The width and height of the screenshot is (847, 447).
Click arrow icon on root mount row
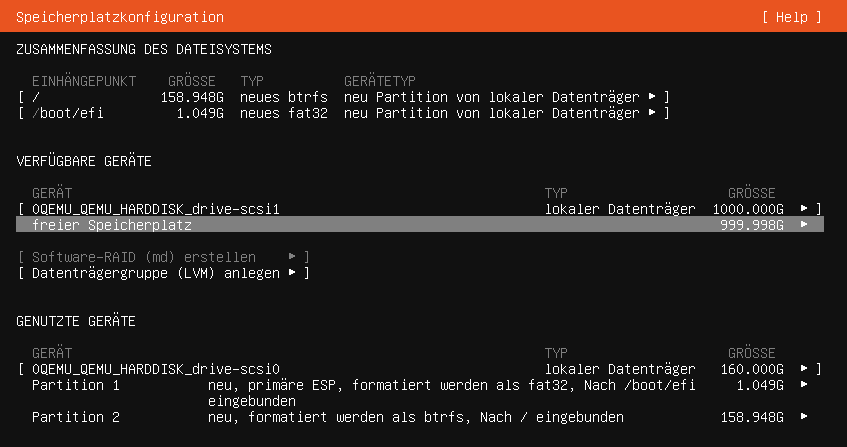coord(652,97)
